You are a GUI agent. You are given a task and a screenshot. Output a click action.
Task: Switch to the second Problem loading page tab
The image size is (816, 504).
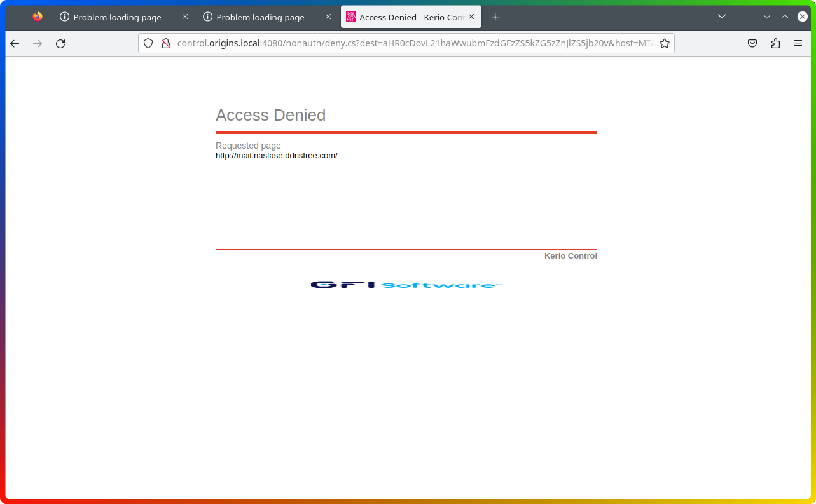pos(260,17)
